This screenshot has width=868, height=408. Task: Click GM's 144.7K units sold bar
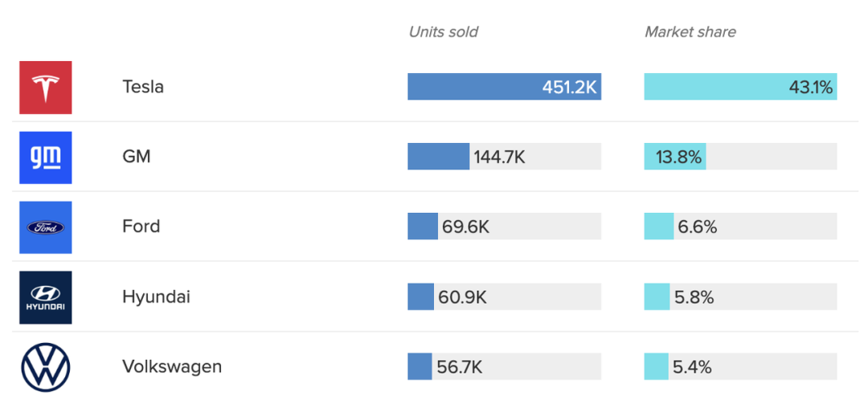click(x=439, y=157)
